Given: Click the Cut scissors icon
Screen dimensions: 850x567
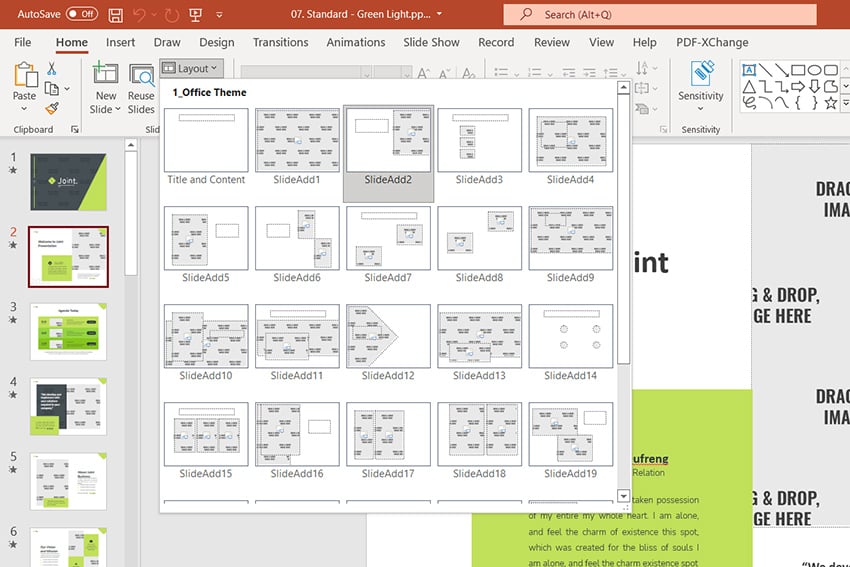Looking at the screenshot, I should [51, 69].
